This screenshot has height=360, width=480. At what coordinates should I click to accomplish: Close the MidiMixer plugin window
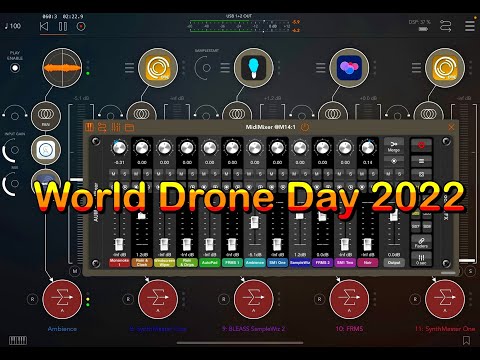click(451, 127)
